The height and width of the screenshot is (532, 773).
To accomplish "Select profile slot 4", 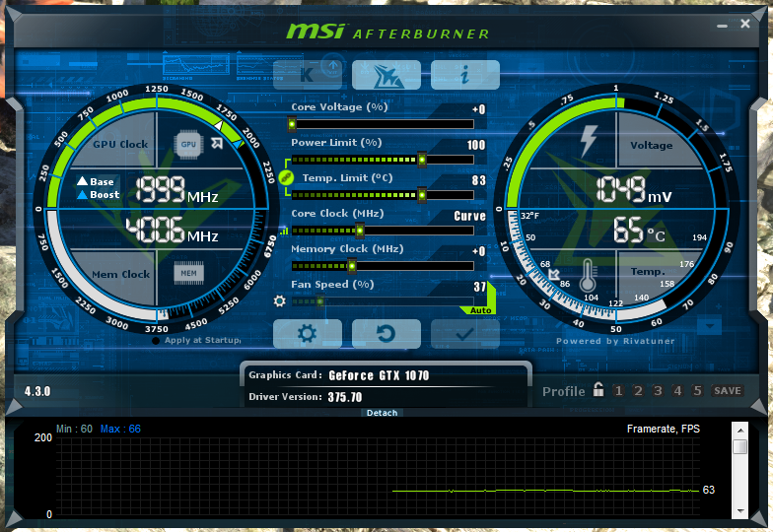I will (x=678, y=390).
